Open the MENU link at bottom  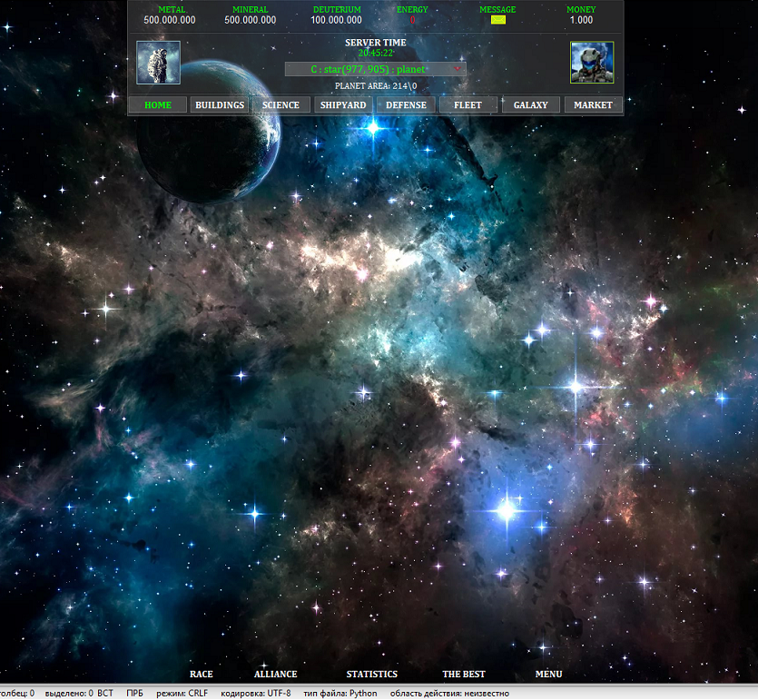click(548, 675)
